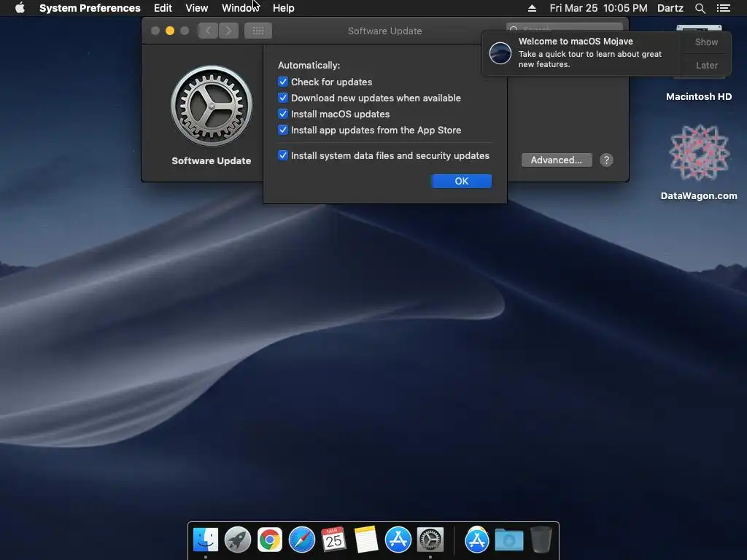
Task: Click the Dartz user name in menu bar
Action: pos(670,8)
